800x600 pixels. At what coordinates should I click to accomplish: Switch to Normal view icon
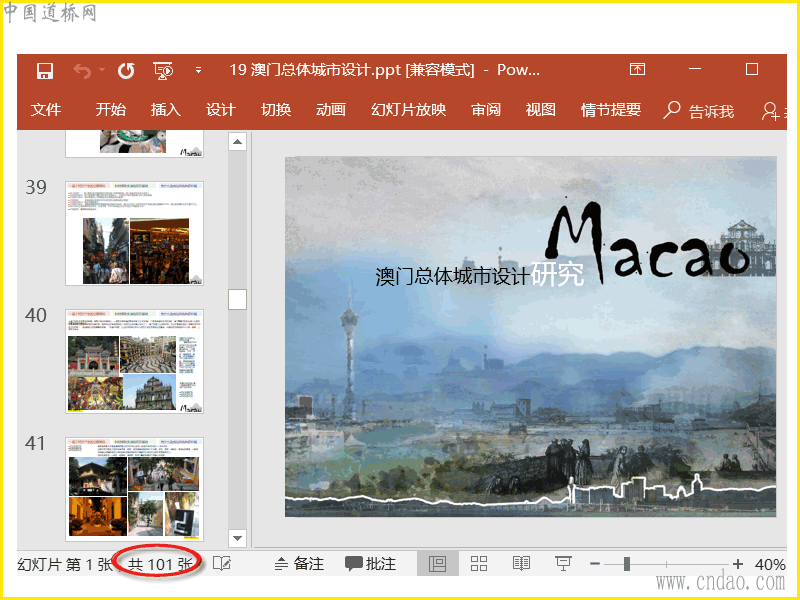point(437,564)
